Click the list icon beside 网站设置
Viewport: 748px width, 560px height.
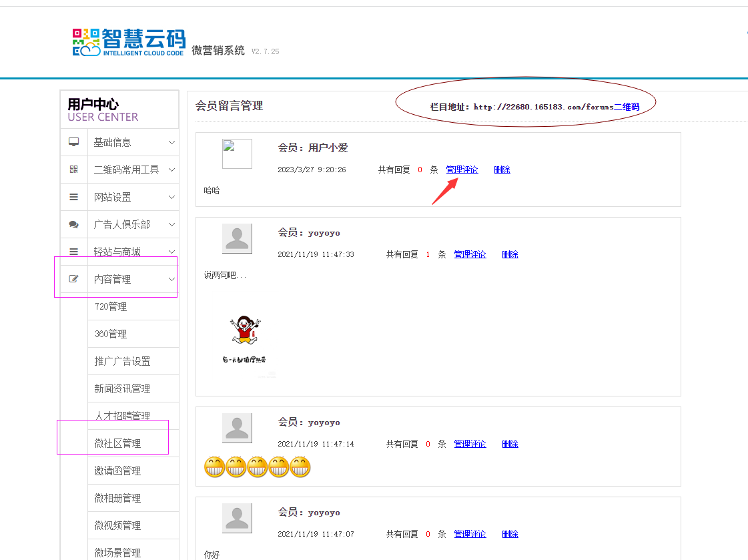74,197
